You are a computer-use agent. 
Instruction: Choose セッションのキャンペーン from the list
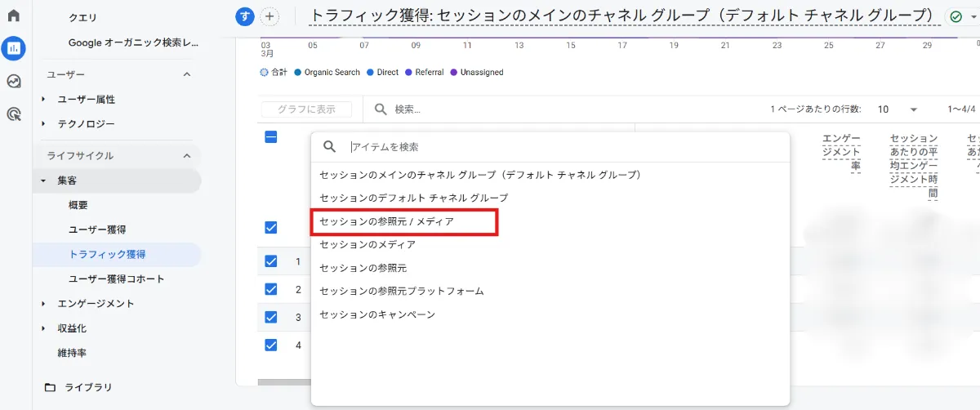tap(377, 314)
